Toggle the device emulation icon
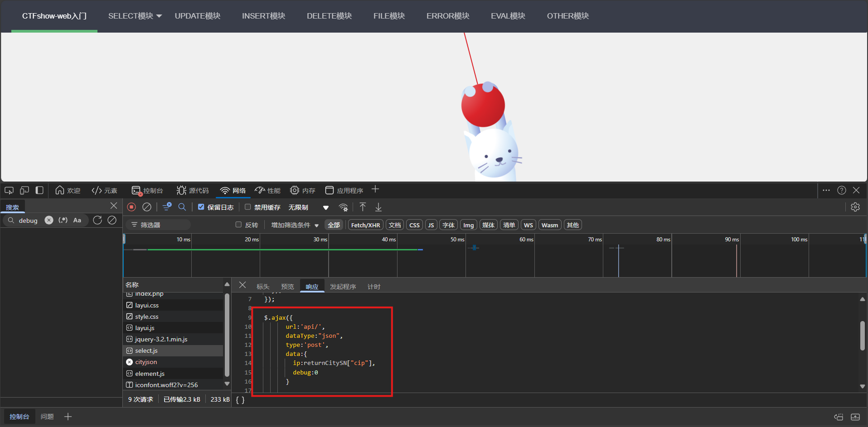 click(x=24, y=191)
